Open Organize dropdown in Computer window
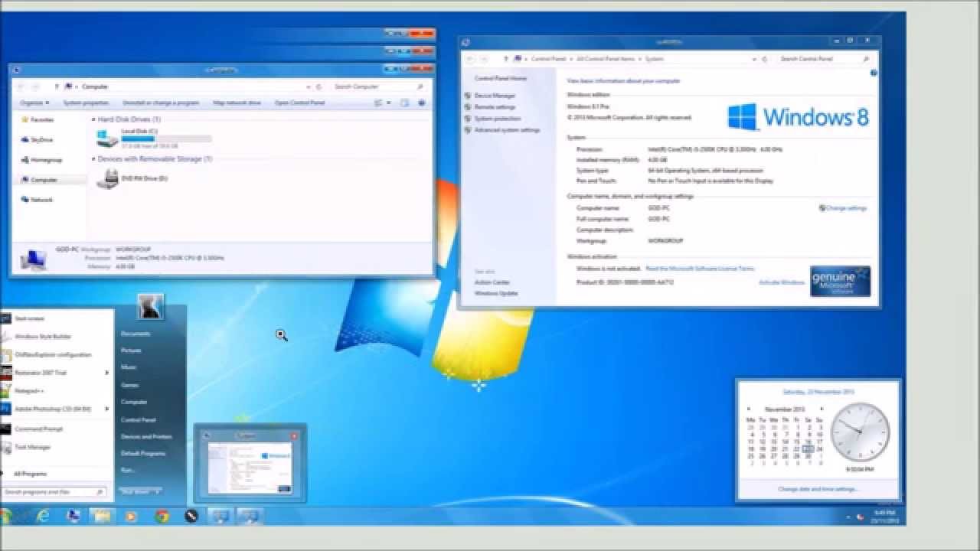The image size is (980, 551). click(x=34, y=103)
